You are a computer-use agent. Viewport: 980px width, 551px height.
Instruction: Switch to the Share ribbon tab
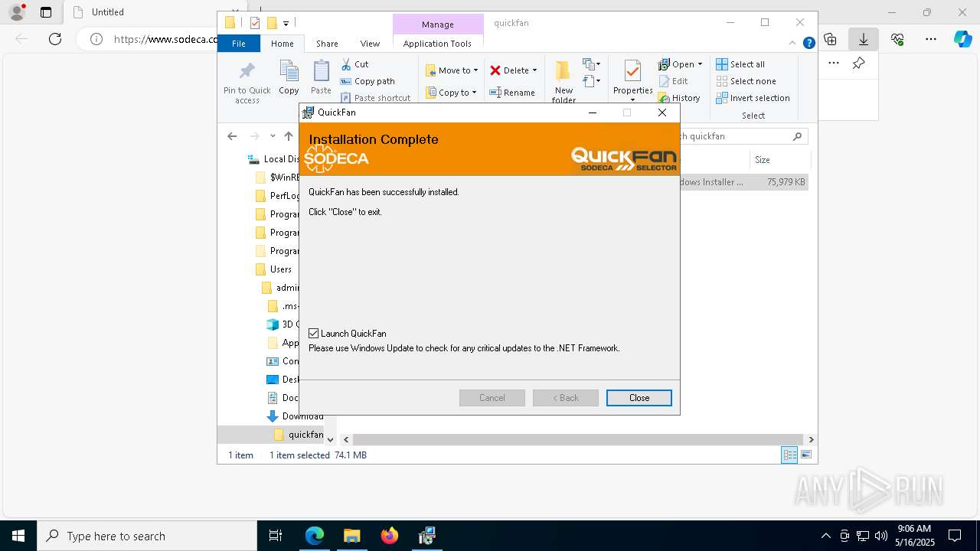(327, 44)
